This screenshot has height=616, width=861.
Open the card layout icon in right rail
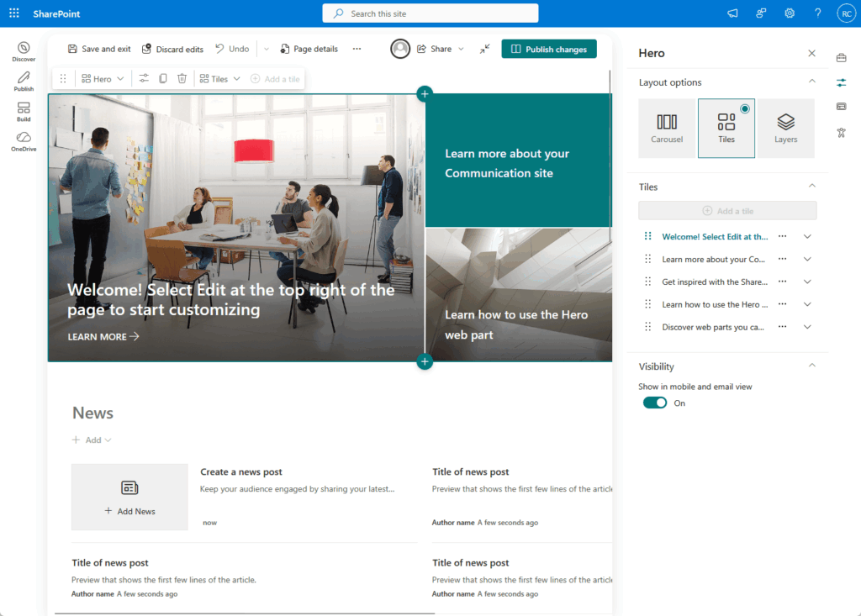pos(841,107)
